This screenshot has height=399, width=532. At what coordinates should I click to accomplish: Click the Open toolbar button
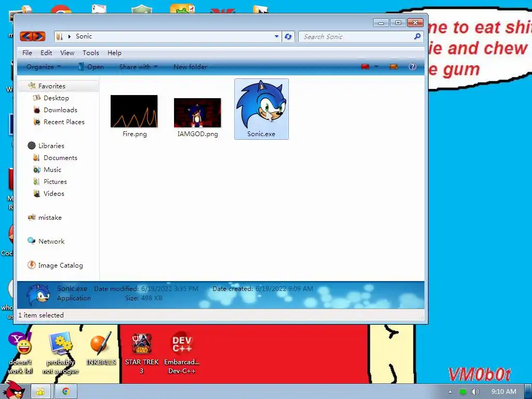[x=91, y=67]
